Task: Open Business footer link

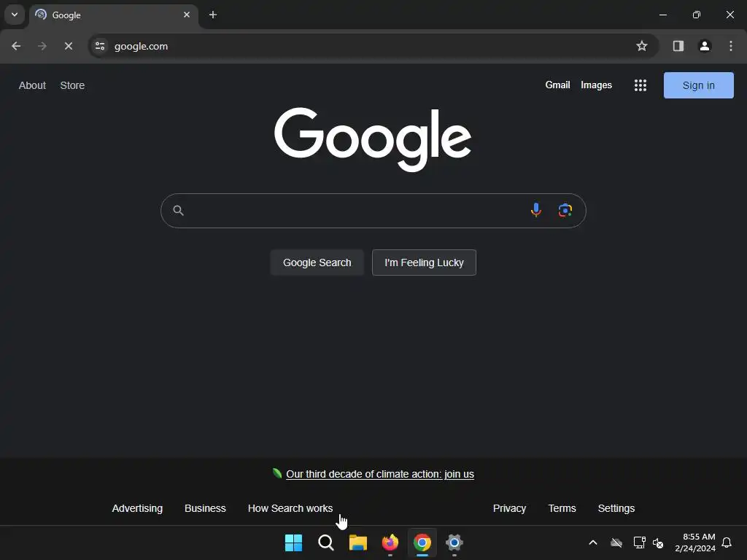Action: (x=205, y=508)
